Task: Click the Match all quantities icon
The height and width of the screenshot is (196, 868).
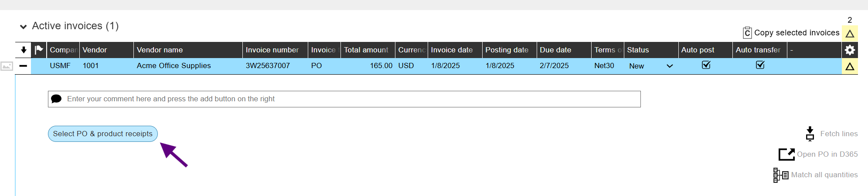Action: [780, 175]
